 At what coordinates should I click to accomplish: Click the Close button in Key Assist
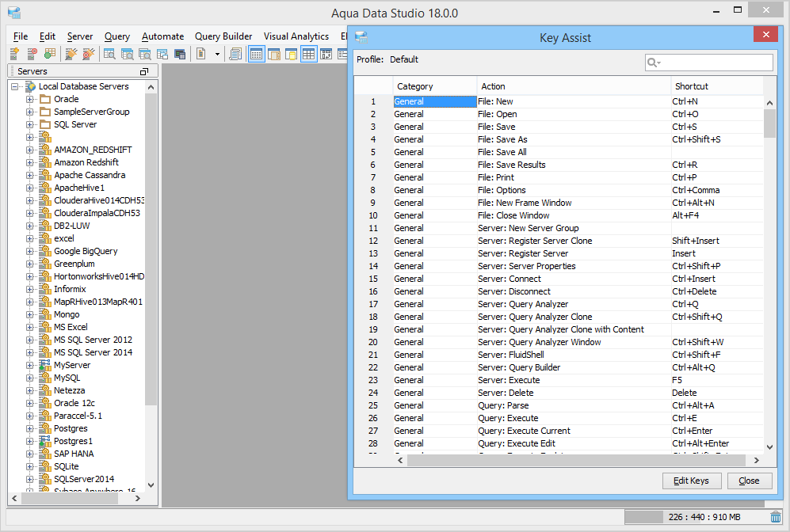coord(749,481)
